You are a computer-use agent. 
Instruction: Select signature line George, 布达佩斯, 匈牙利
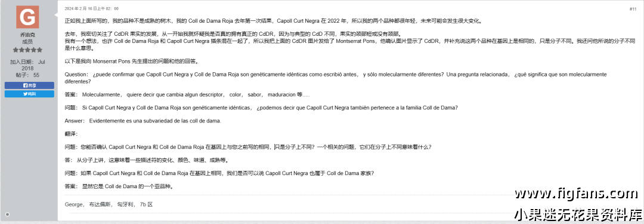(109, 204)
